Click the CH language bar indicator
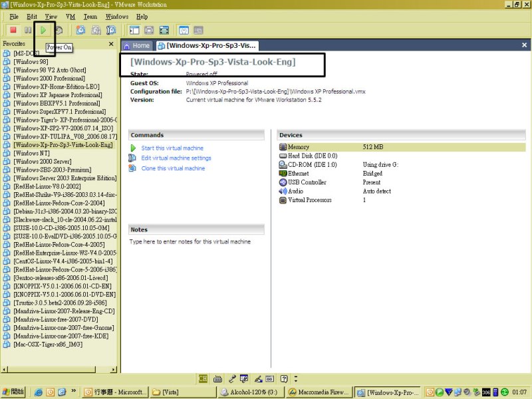The image size is (532, 399). click(203, 378)
